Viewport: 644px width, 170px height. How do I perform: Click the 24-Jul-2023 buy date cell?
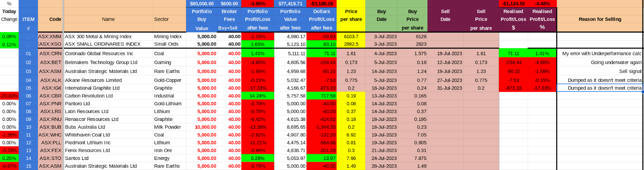pos(382,158)
